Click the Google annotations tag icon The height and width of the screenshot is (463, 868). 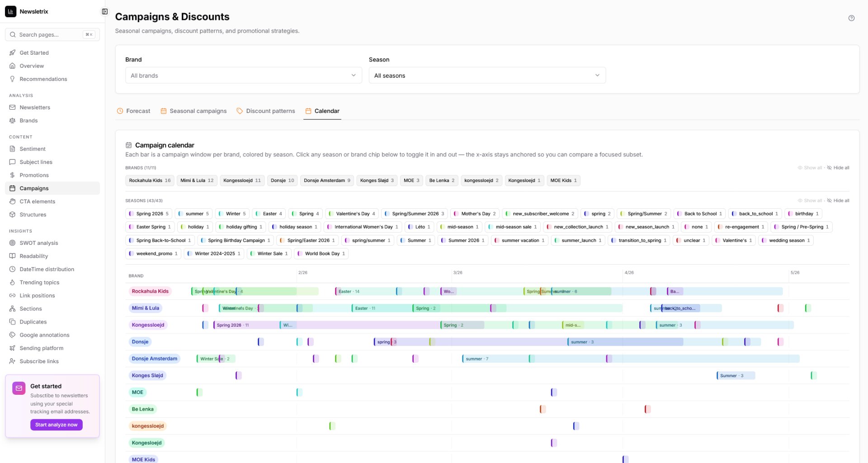13,335
